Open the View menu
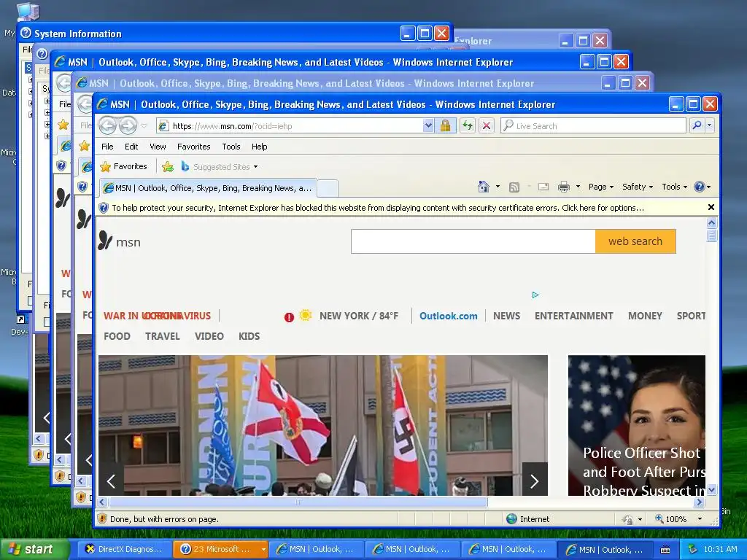The width and height of the screenshot is (747, 560). point(158,147)
